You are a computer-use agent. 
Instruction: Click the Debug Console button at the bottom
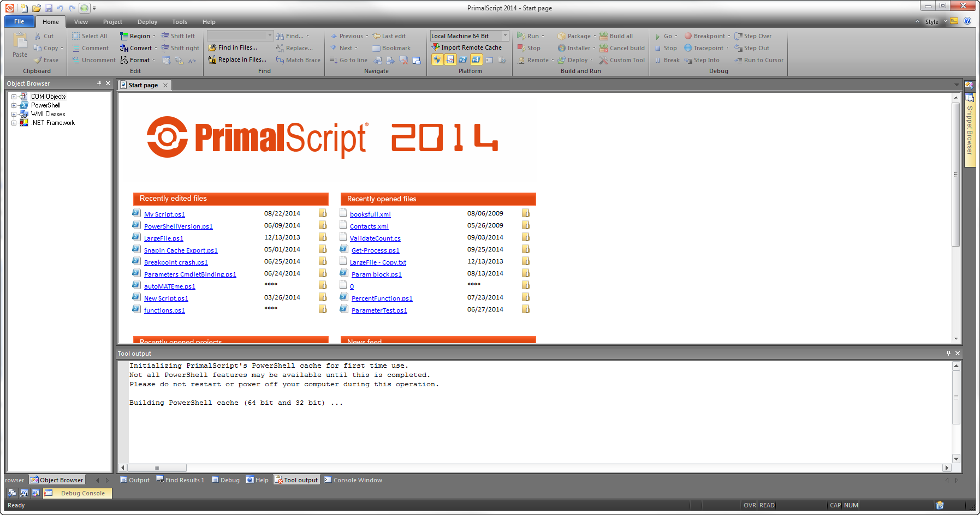click(x=78, y=493)
